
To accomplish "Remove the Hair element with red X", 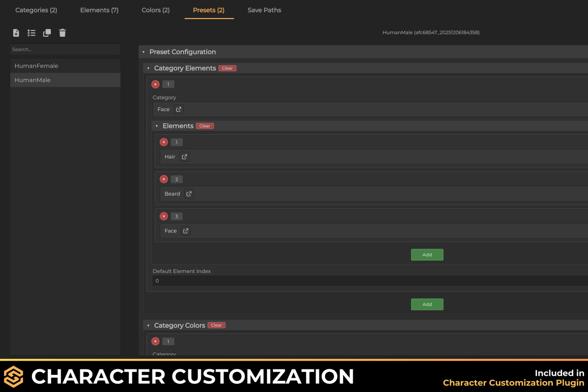I will [164, 142].
